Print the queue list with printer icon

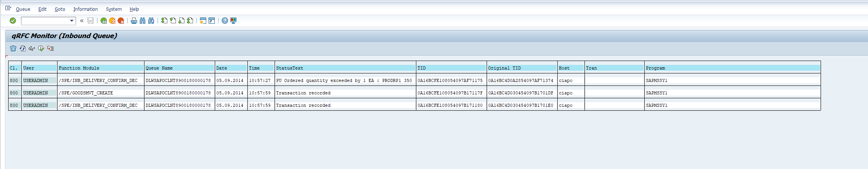point(134,21)
